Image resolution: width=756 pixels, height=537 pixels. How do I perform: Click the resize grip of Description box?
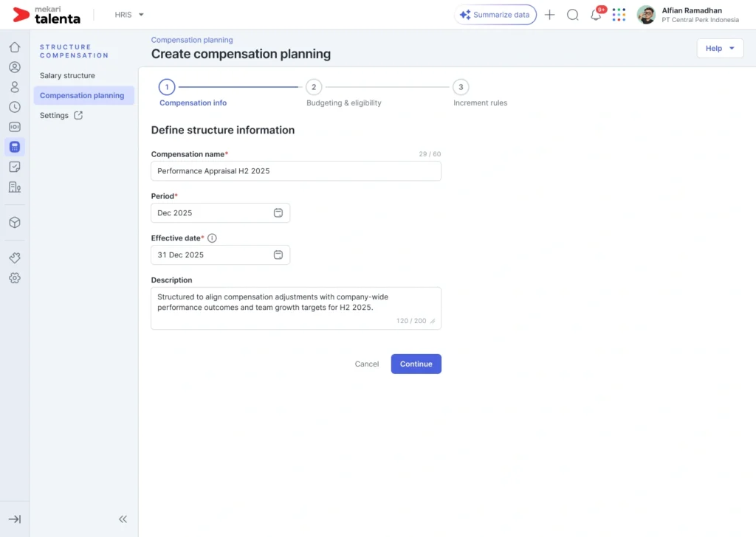pos(433,321)
